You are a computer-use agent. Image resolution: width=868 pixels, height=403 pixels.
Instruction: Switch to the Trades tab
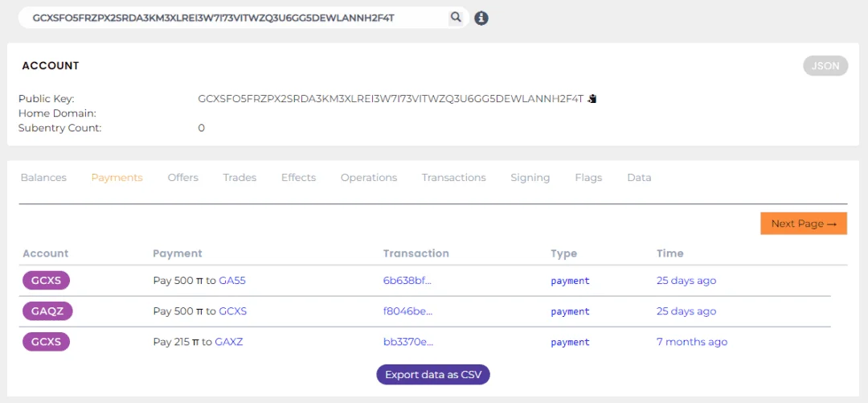[x=240, y=178]
